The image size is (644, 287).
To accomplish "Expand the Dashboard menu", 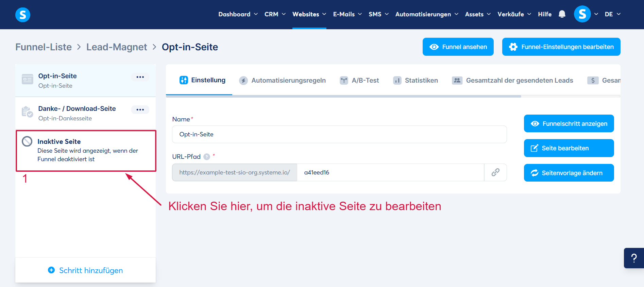I will coord(238,14).
